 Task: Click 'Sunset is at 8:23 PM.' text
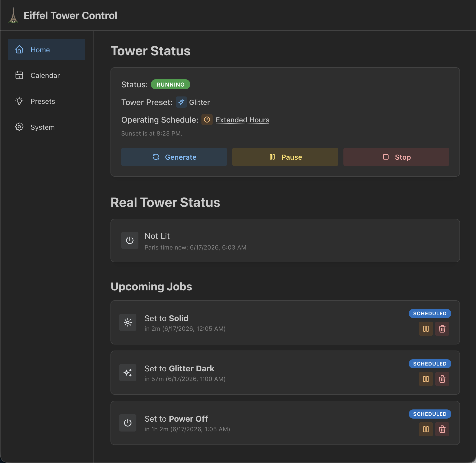pyautogui.click(x=152, y=134)
